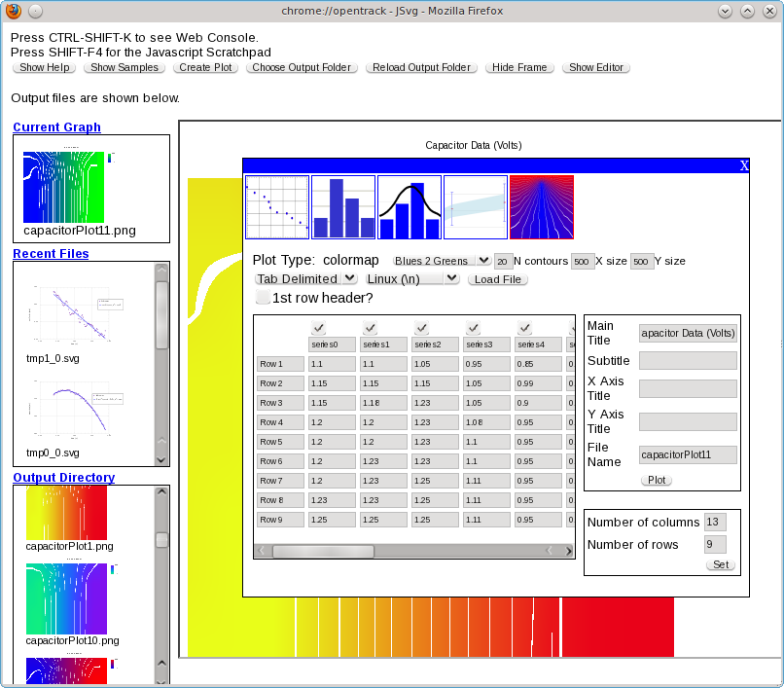Select the colormap contour plot icon
Viewport: 784px width, 688px height.
pyautogui.click(x=542, y=207)
